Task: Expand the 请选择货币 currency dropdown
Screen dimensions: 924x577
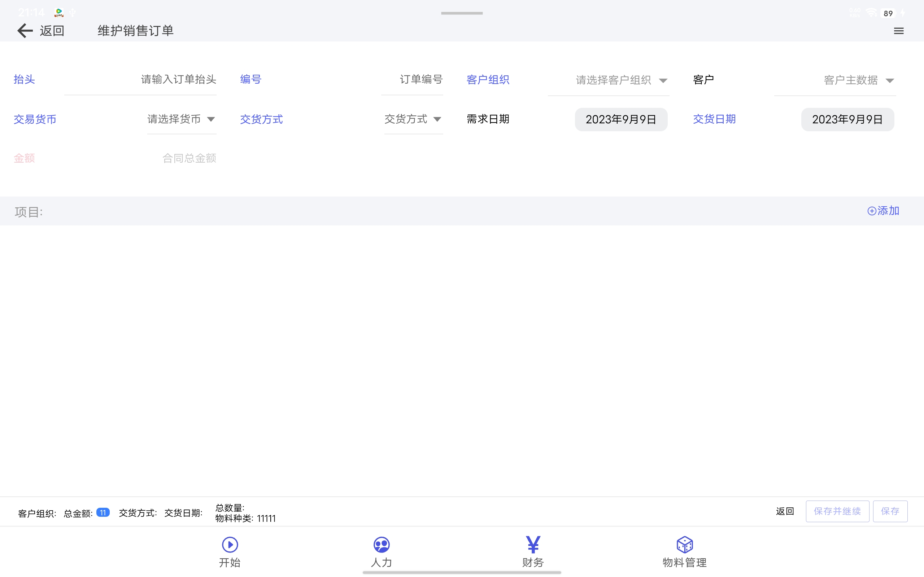Action: pos(181,119)
